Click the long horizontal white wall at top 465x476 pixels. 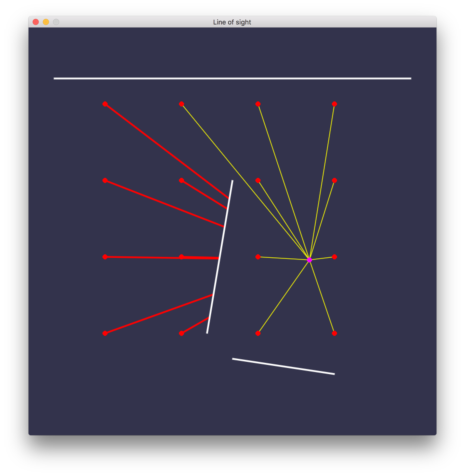232,78
